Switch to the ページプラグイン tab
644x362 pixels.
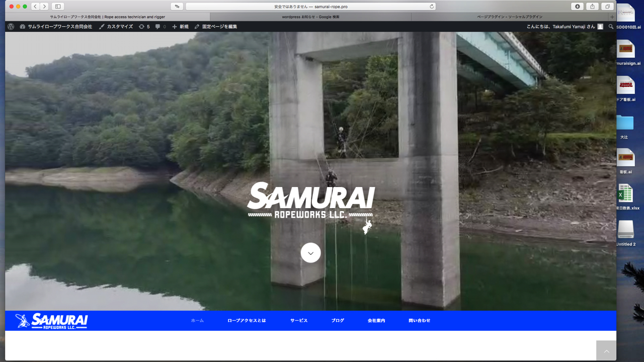[x=509, y=17]
